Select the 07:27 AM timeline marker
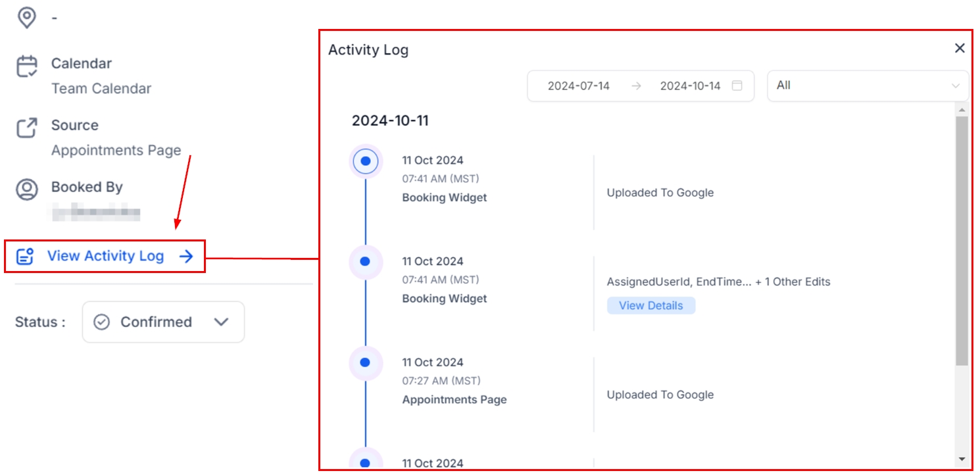 366,362
